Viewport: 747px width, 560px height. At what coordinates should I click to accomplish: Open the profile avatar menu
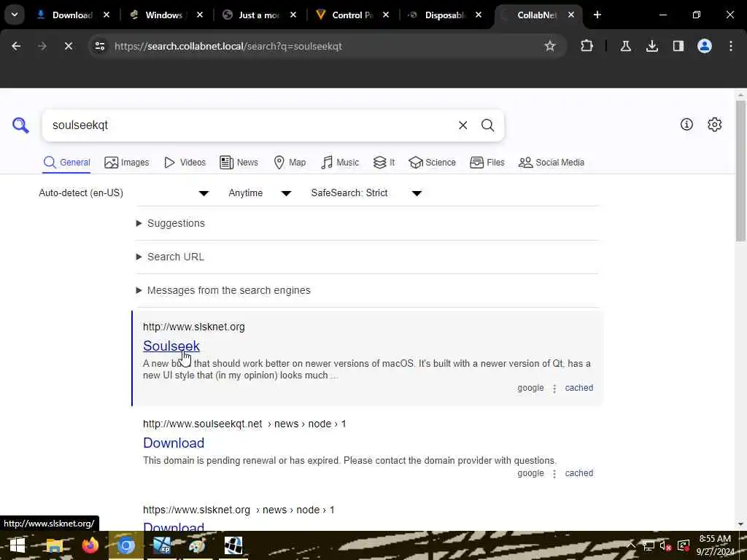click(x=704, y=46)
